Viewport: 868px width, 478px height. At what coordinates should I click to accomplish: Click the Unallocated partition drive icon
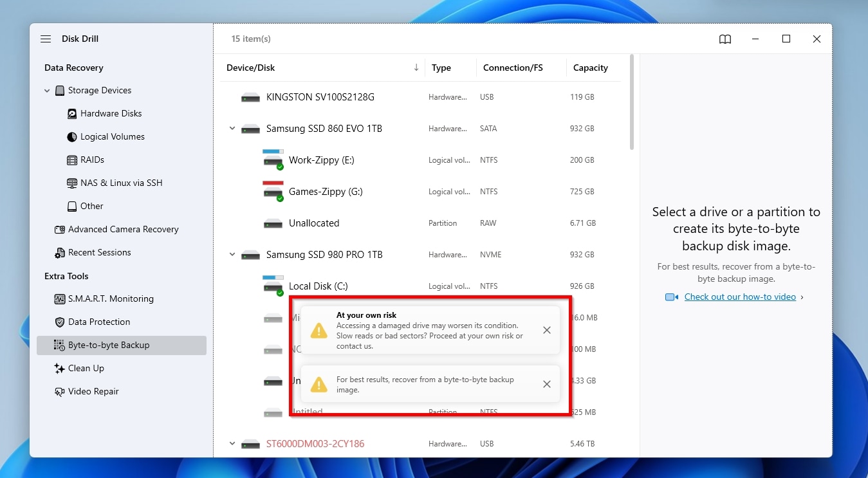point(273,223)
